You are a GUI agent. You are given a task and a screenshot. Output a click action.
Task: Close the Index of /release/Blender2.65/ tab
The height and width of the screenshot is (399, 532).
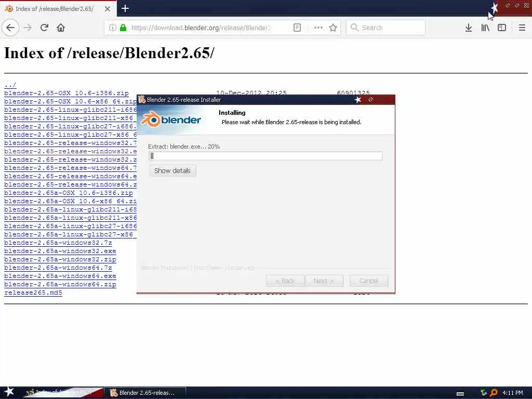(x=107, y=9)
